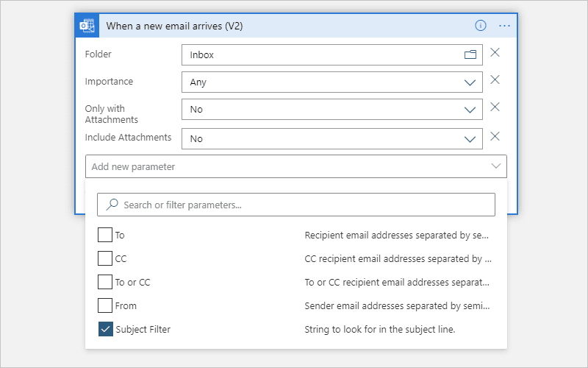588x368 pixels.
Task: Click the trigger title When a new email arrives
Action: [x=174, y=26]
